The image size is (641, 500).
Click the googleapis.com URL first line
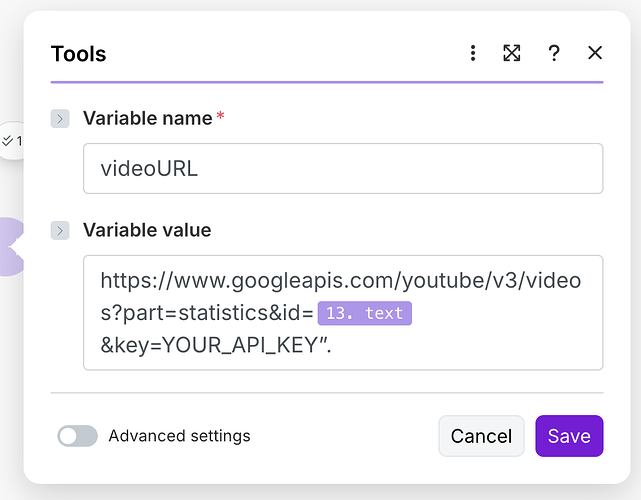click(340, 280)
